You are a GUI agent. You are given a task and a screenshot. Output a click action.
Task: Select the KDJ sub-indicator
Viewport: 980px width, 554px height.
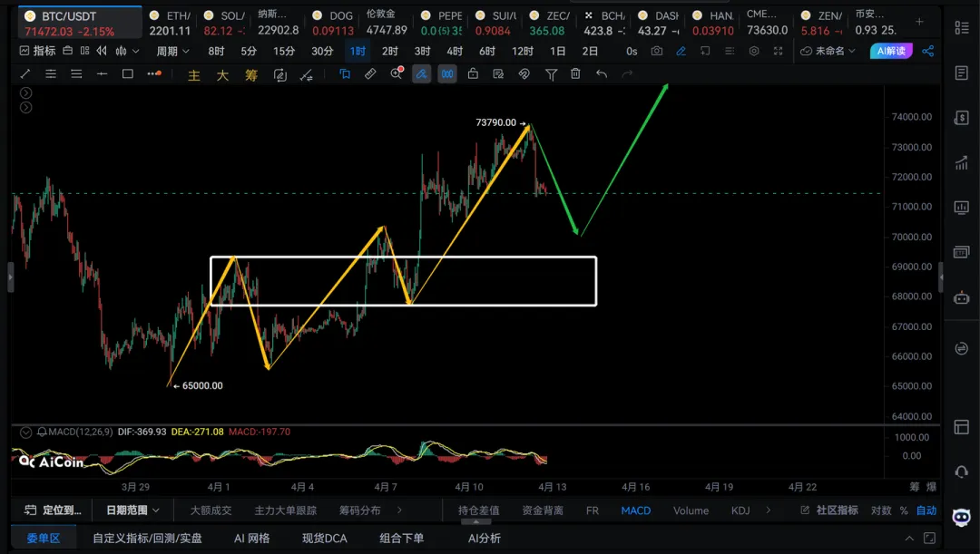[x=740, y=510]
